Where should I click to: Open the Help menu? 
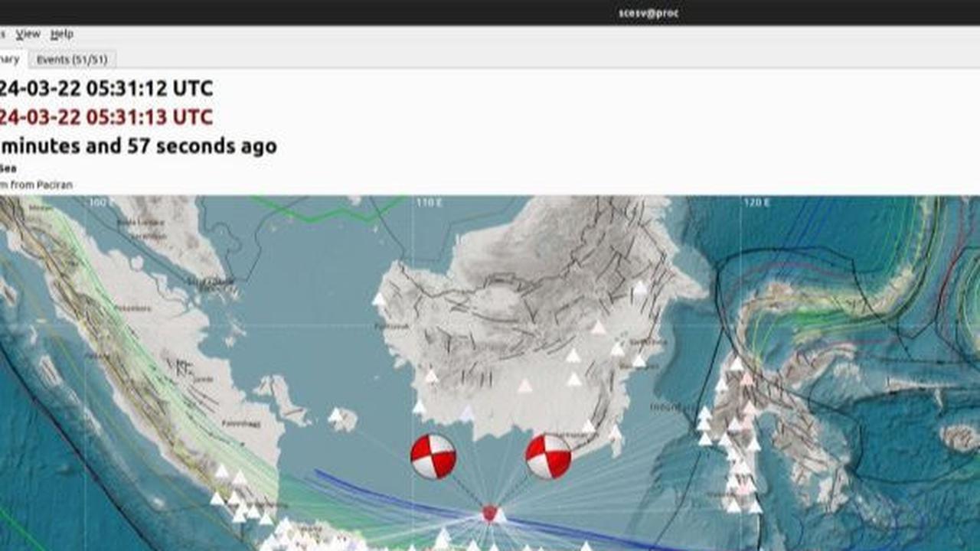62,34
